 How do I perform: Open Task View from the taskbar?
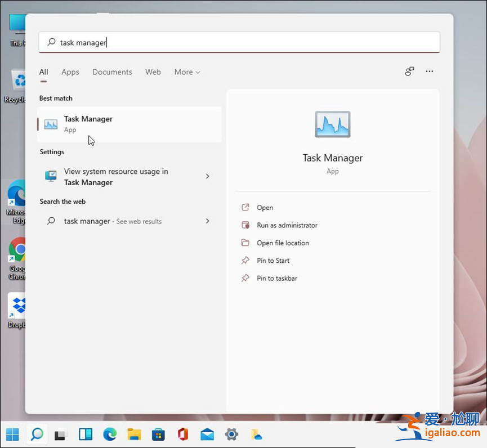tap(61, 434)
